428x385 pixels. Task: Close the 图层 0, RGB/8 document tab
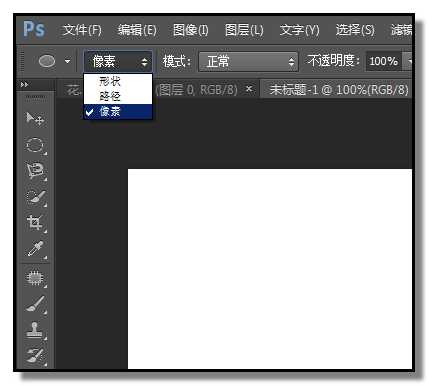coord(249,89)
